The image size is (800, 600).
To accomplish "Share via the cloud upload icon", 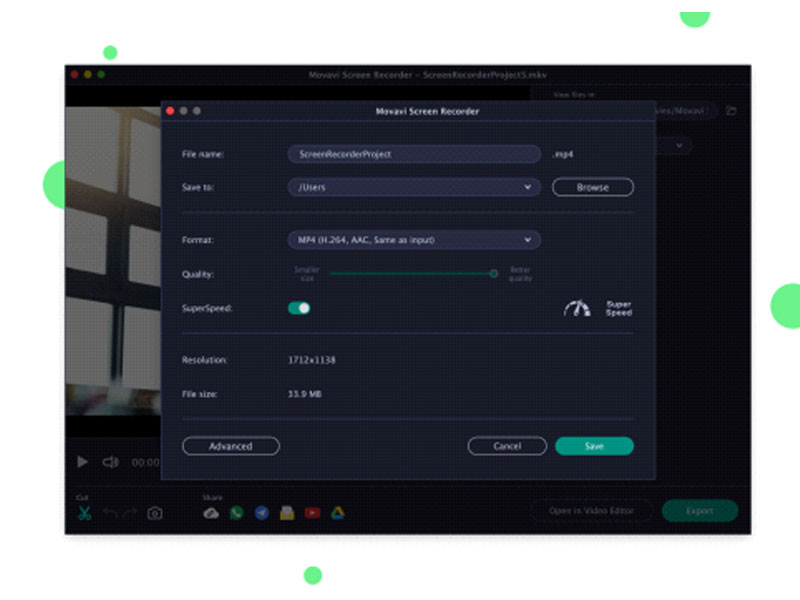I will 211,513.
